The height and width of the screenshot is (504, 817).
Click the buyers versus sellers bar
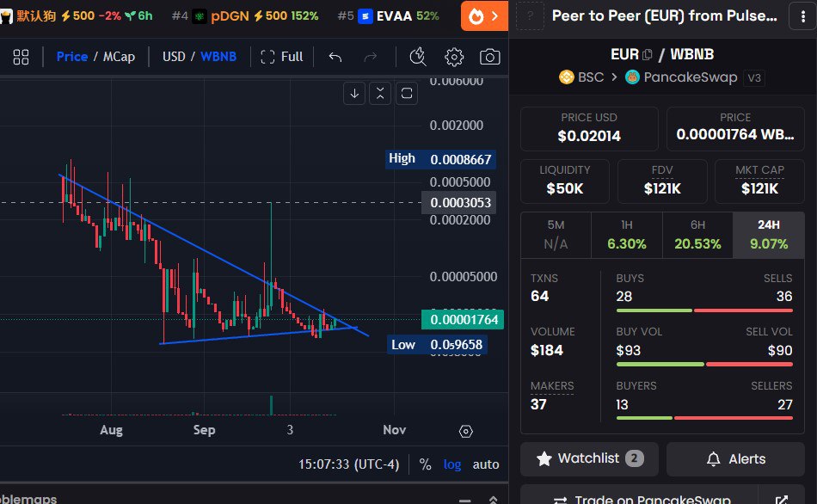(704, 418)
